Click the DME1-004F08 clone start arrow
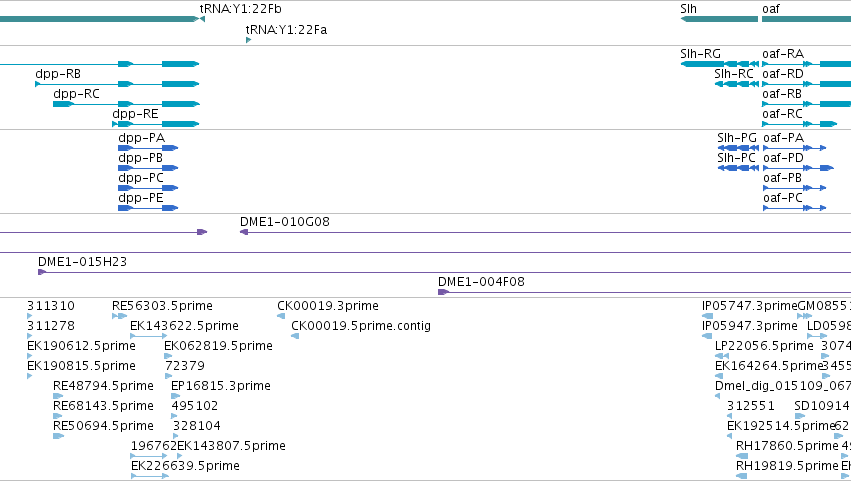851x481 pixels. pos(443,292)
